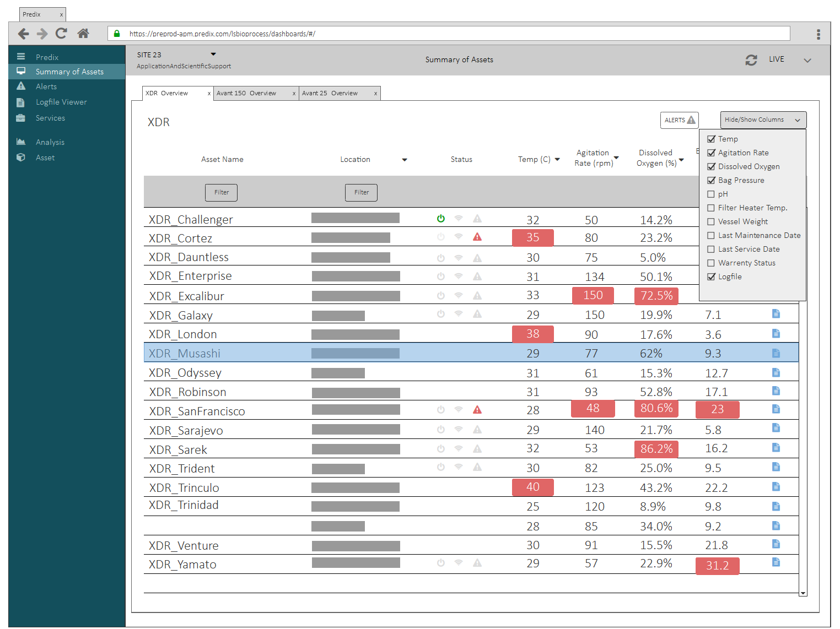
Task: Open logfile icon for XDR_Trinidad row
Action: coord(776,506)
